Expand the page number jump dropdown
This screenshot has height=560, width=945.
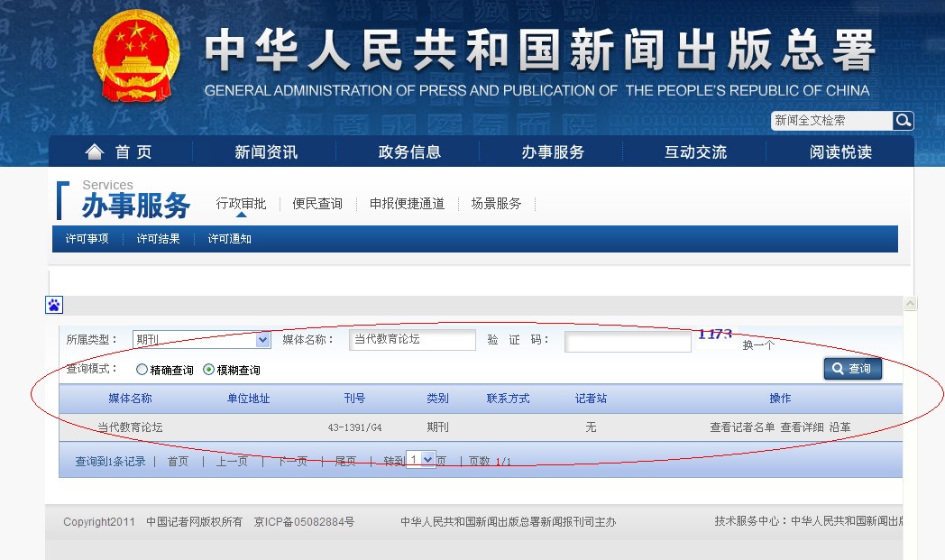(x=427, y=459)
